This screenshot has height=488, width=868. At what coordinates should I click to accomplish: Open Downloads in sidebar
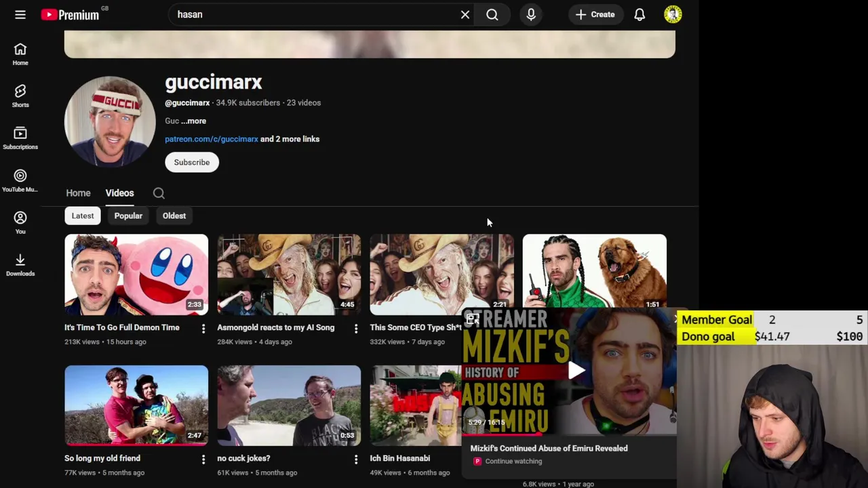pyautogui.click(x=20, y=265)
